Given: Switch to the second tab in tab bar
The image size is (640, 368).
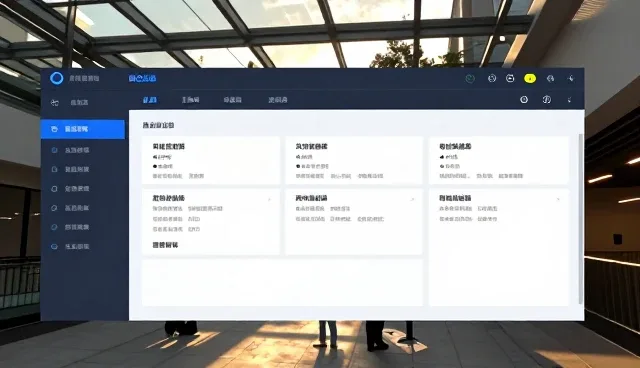Looking at the screenshot, I should click(191, 100).
